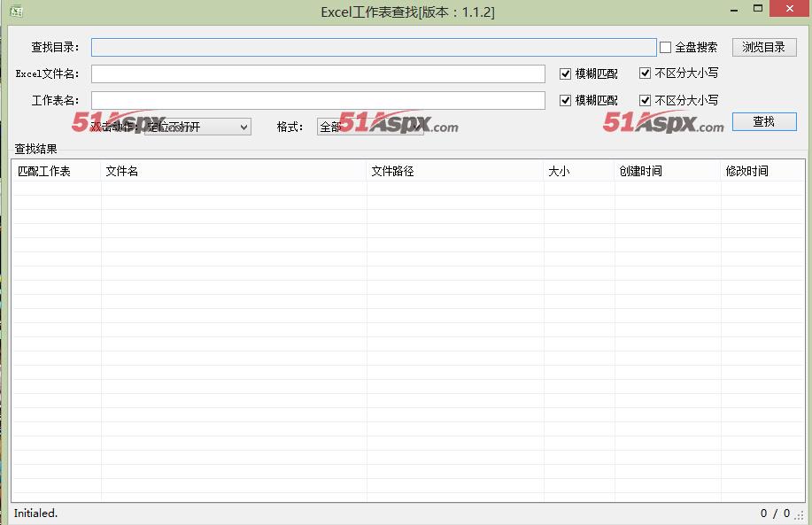Click the 工作表名 input field

coord(318,101)
